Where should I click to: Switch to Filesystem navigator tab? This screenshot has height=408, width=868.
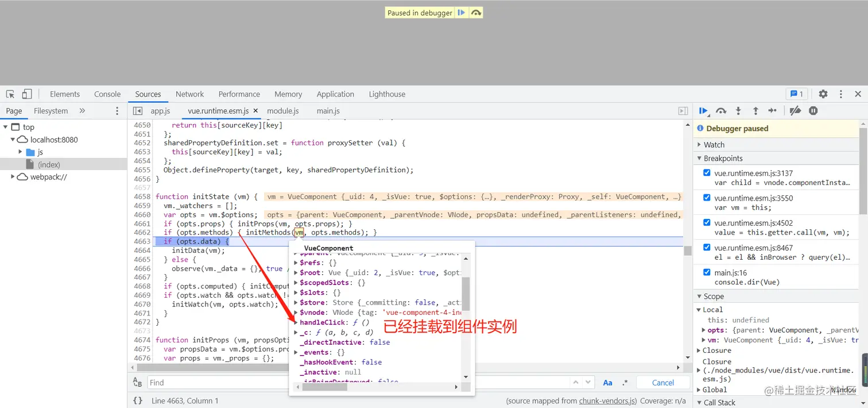(x=51, y=111)
